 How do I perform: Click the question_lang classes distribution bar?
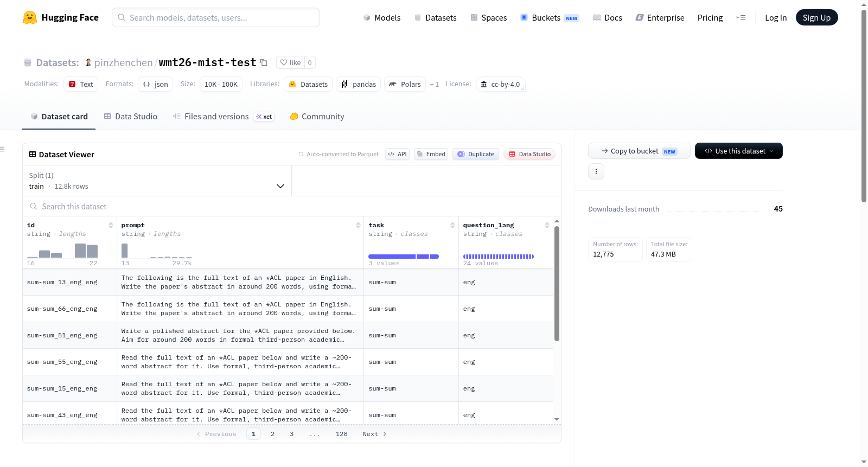[x=499, y=257]
